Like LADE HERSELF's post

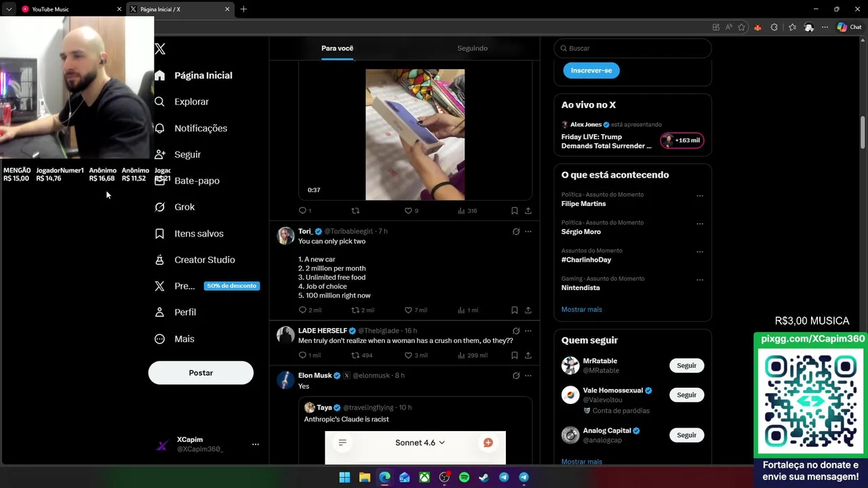point(408,355)
